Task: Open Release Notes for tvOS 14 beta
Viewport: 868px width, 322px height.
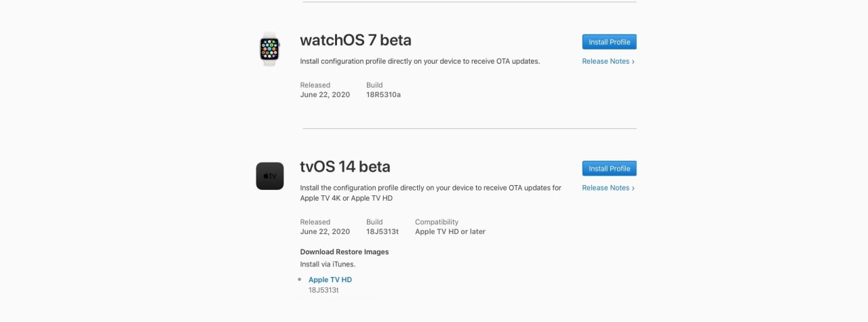Action: click(x=608, y=188)
